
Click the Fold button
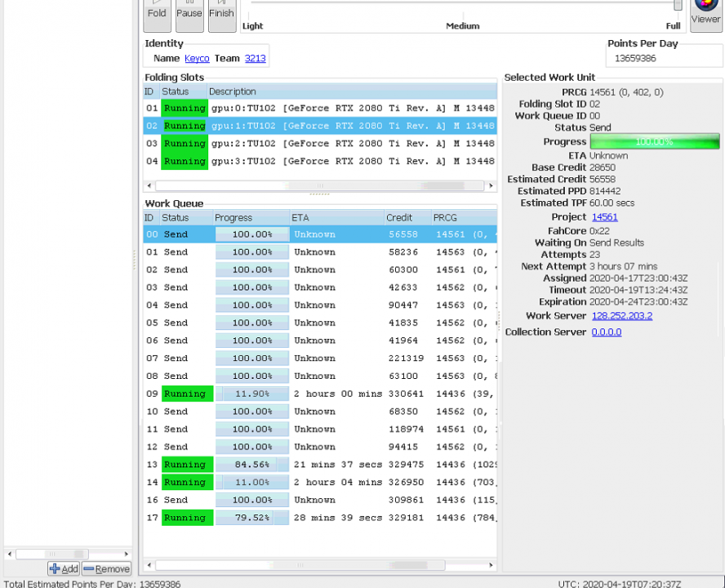pyautogui.click(x=157, y=14)
